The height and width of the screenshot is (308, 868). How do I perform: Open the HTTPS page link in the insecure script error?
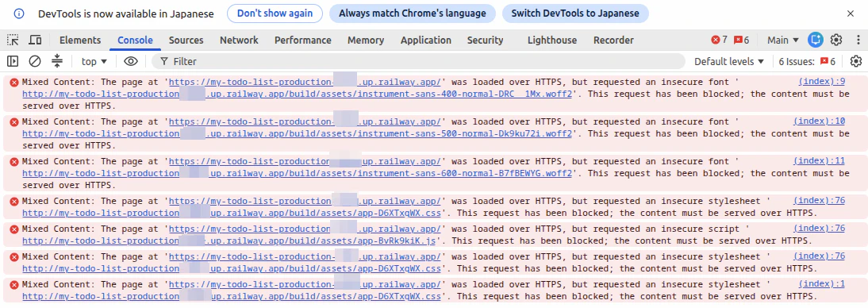[x=305, y=229]
